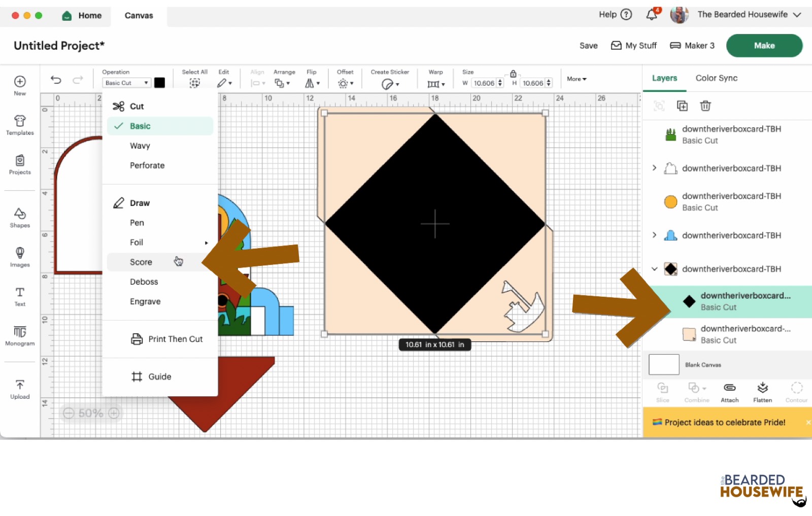
Task: Select the Blank Canvas color thumbnail
Action: click(x=664, y=364)
